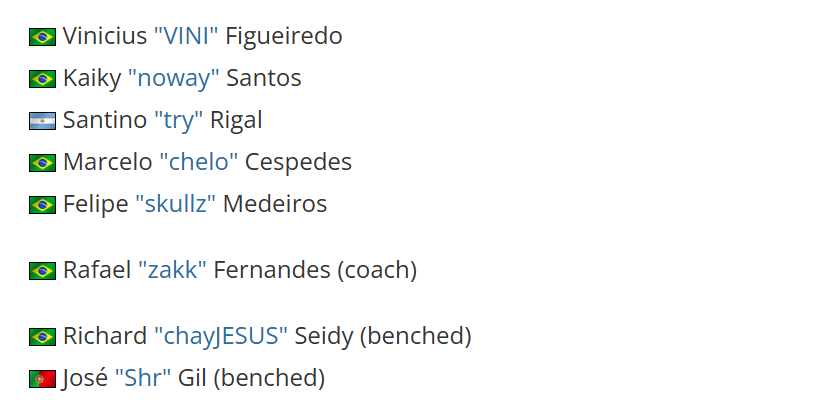This screenshot has height=412, width=832.
Task: Open the "chelo" player link
Action: point(198,162)
